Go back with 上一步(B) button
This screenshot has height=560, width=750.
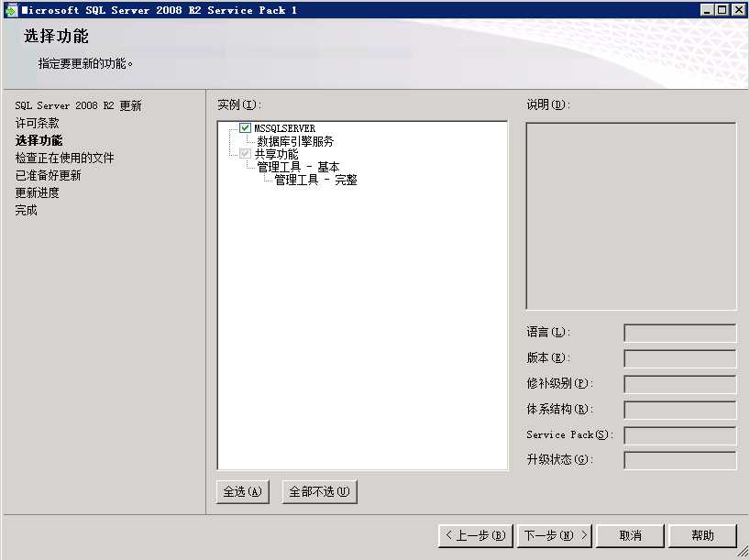point(475,535)
